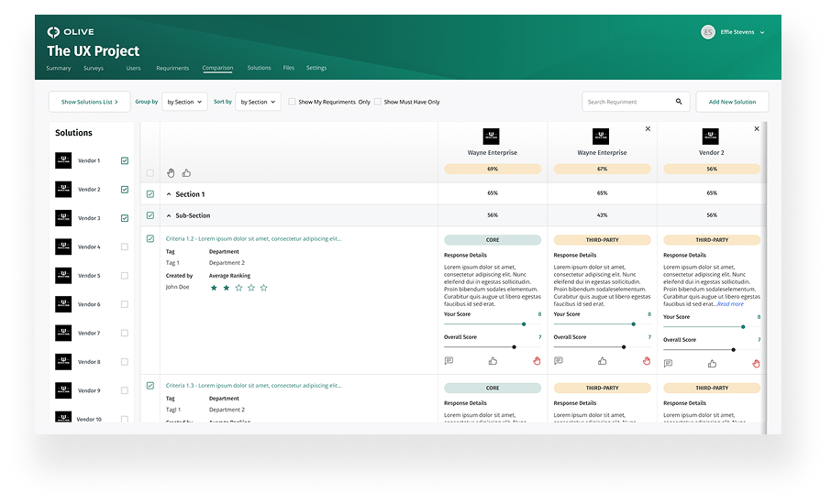The width and height of the screenshot is (831, 504).
Task: Click thumbs-up icon in table header
Action: coord(186,173)
